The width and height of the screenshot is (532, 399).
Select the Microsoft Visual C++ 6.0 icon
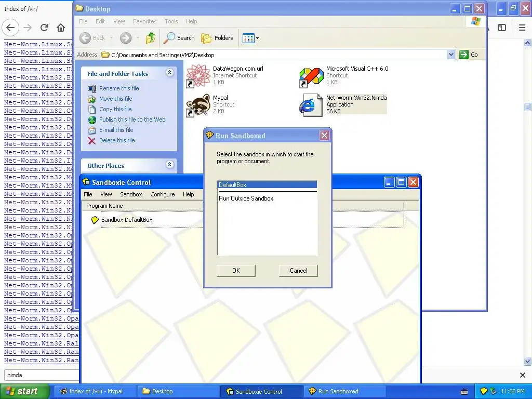click(x=312, y=77)
